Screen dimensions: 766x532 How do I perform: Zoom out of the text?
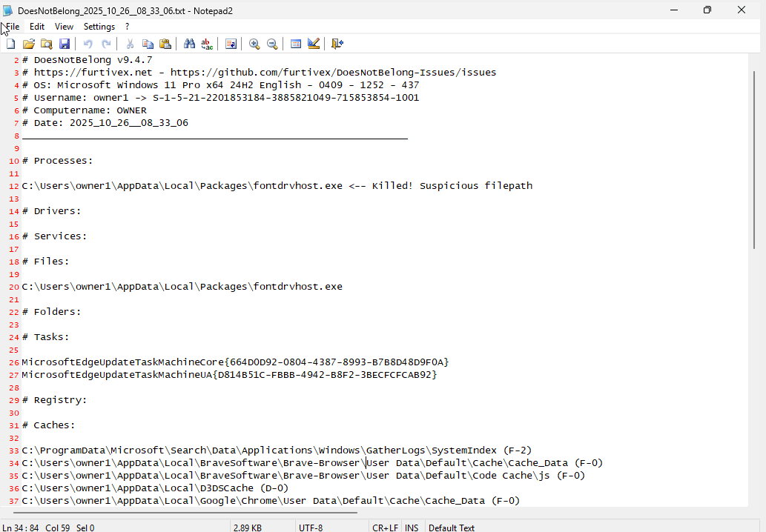272,44
